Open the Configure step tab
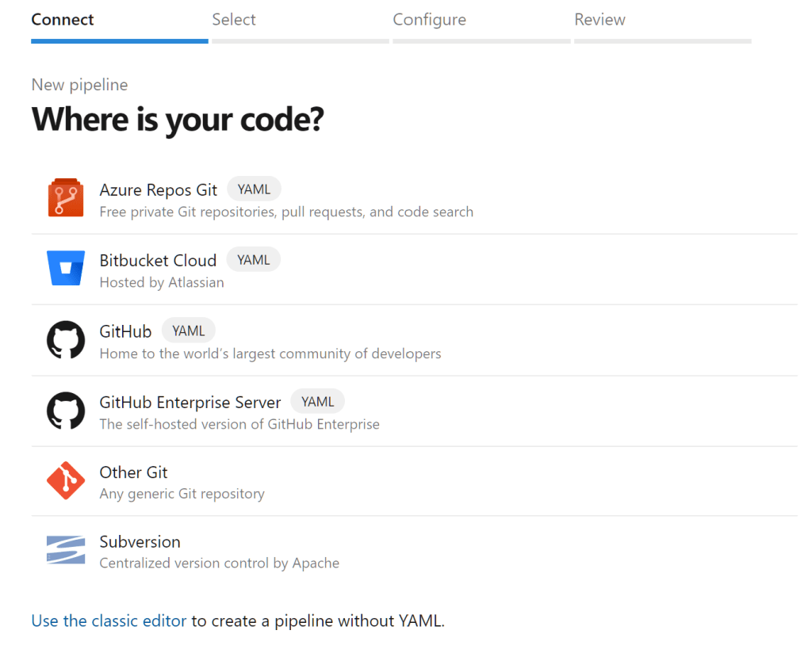Screen dimensions: 812x657 [429, 19]
